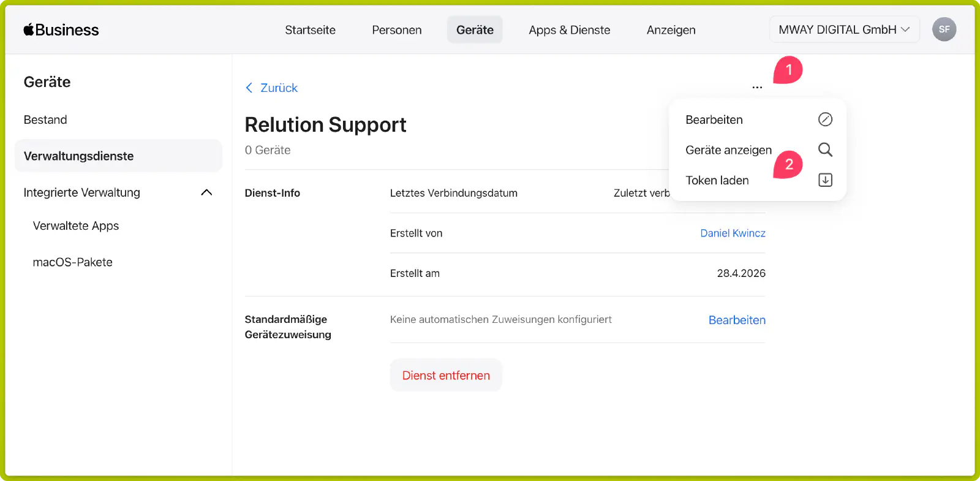Click the edit pencil icon next to Bearbeiten

pyautogui.click(x=825, y=119)
